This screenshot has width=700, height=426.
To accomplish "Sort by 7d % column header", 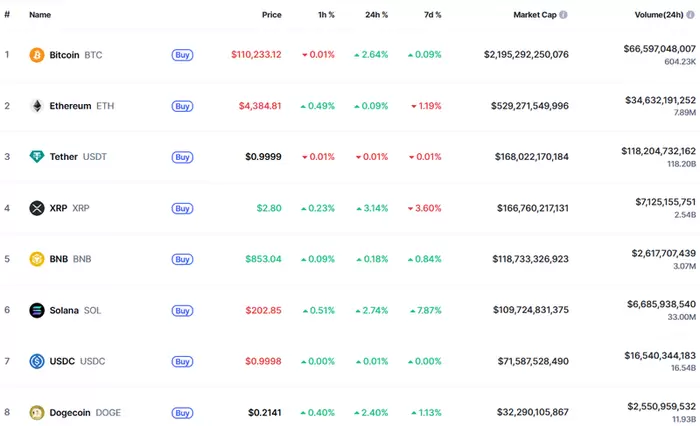I will click(431, 15).
